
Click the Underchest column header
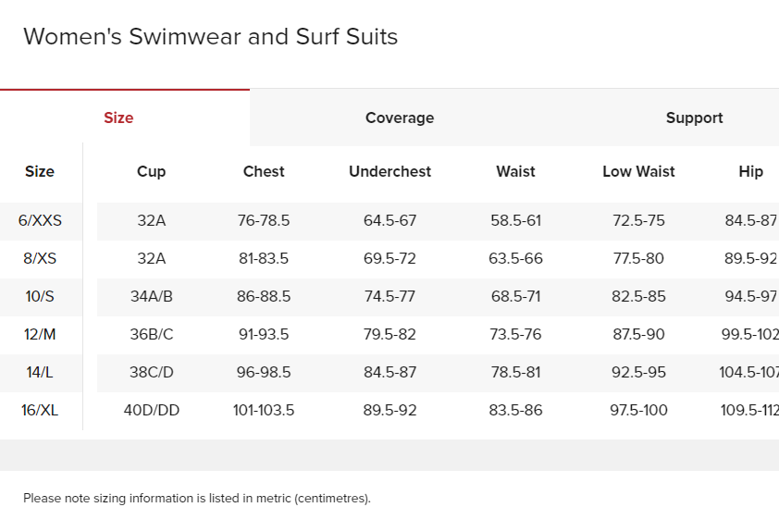point(389,171)
